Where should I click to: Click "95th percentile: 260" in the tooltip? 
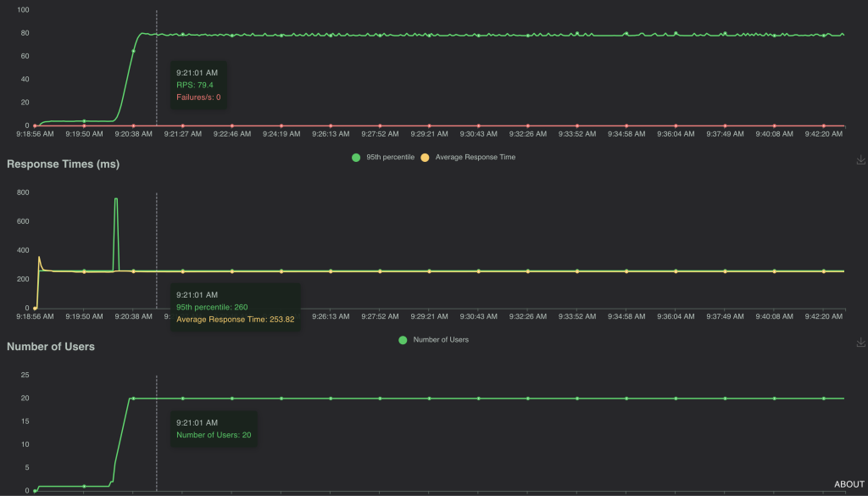[x=212, y=307]
